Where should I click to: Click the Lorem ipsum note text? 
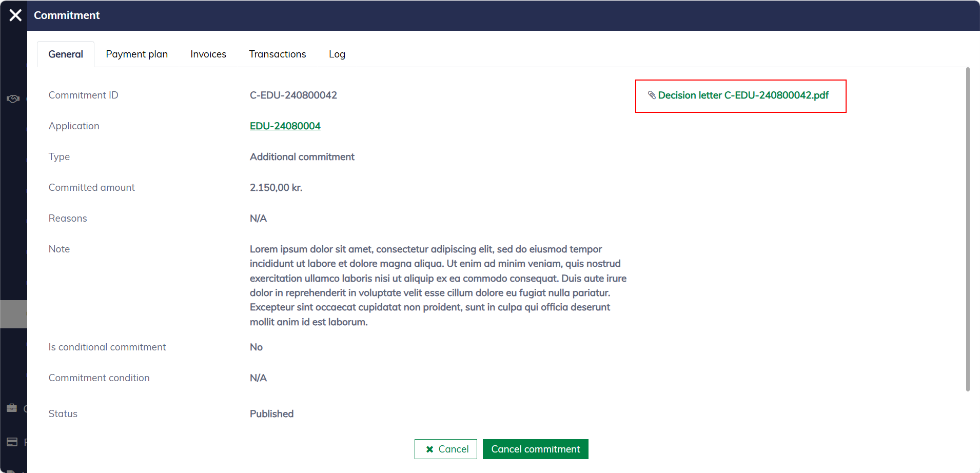click(437, 285)
